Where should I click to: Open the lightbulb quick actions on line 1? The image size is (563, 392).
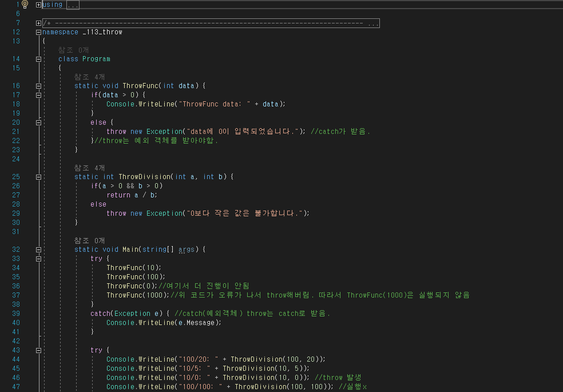pyautogui.click(x=25, y=5)
